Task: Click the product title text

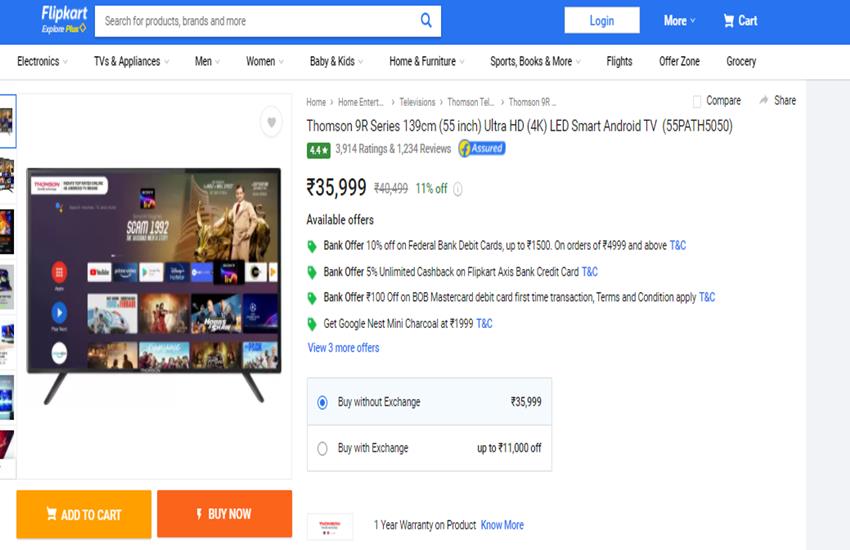Action: pos(519,126)
